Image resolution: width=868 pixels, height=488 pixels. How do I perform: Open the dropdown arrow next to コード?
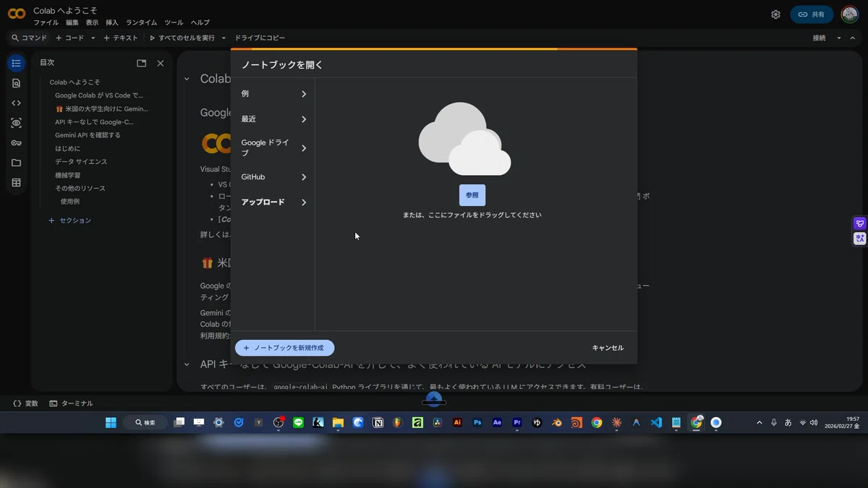93,38
